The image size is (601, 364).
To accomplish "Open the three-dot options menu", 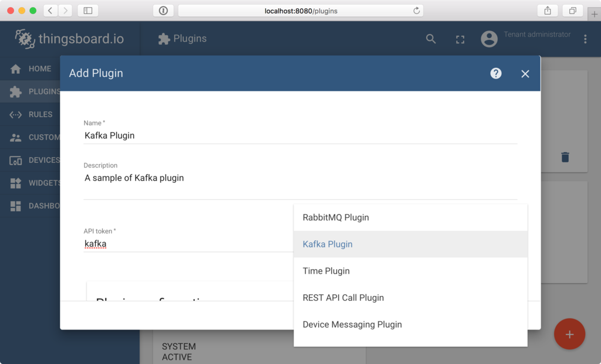I will click(585, 39).
